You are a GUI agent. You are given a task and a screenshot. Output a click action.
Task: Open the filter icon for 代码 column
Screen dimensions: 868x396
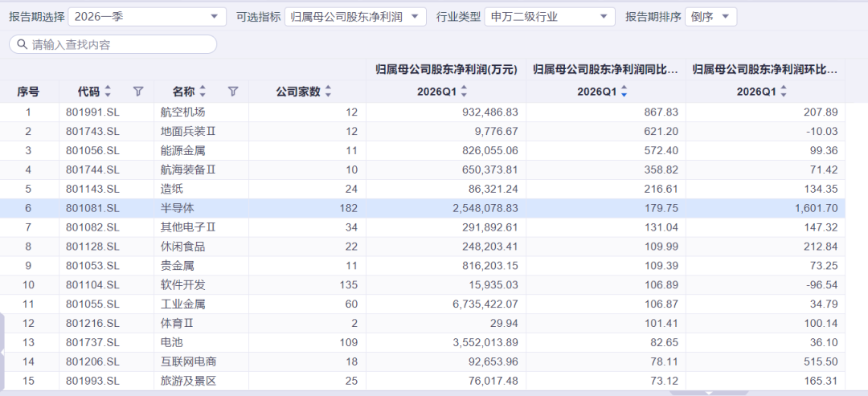click(138, 92)
